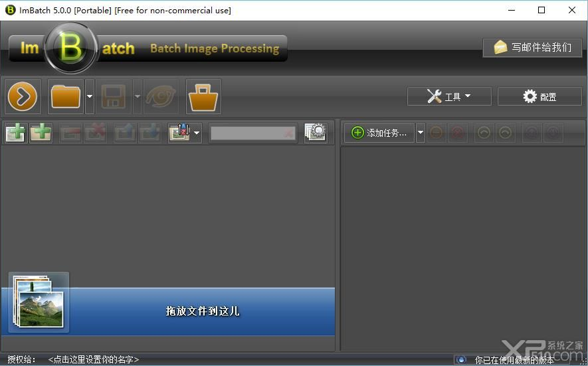Click the A-Z sort images icon
The image size is (588, 366).
tap(180, 133)
